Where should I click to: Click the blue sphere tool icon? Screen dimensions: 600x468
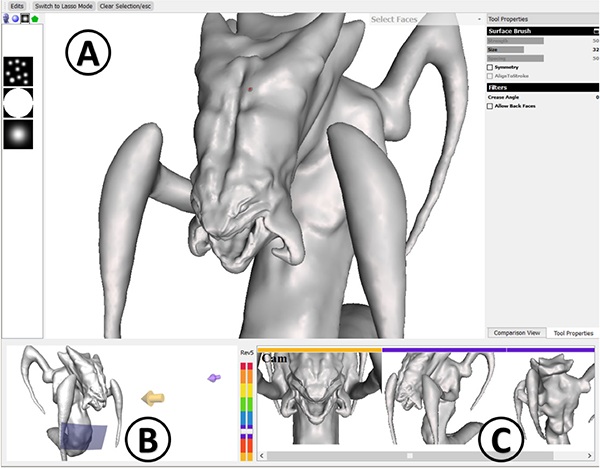[x=15, y=19]
